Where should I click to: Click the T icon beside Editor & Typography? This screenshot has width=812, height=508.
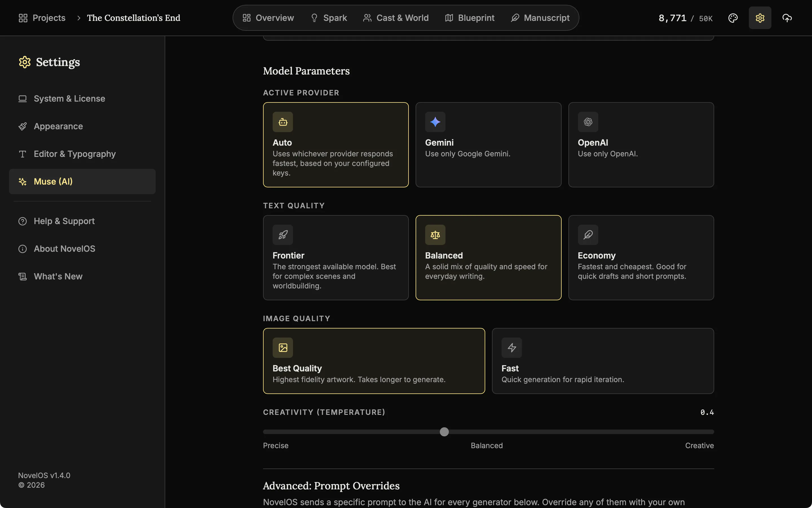tap(23, 154)
